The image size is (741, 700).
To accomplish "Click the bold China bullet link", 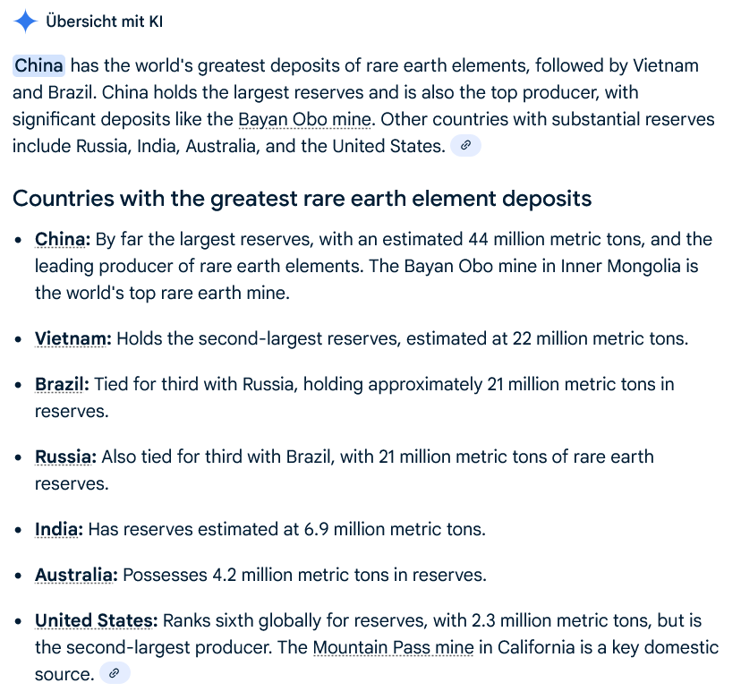I will [x=63, y=239].
